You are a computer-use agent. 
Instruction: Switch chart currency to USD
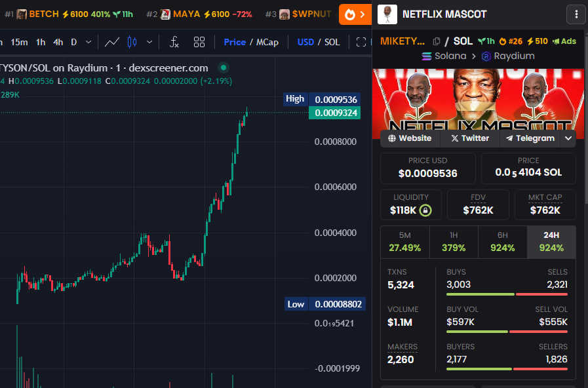coord(305,42)
